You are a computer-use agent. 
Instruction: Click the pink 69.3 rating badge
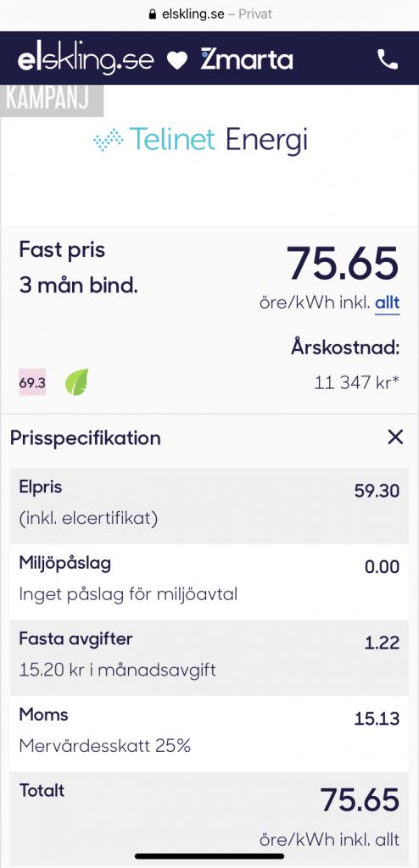tap(33, 382)
